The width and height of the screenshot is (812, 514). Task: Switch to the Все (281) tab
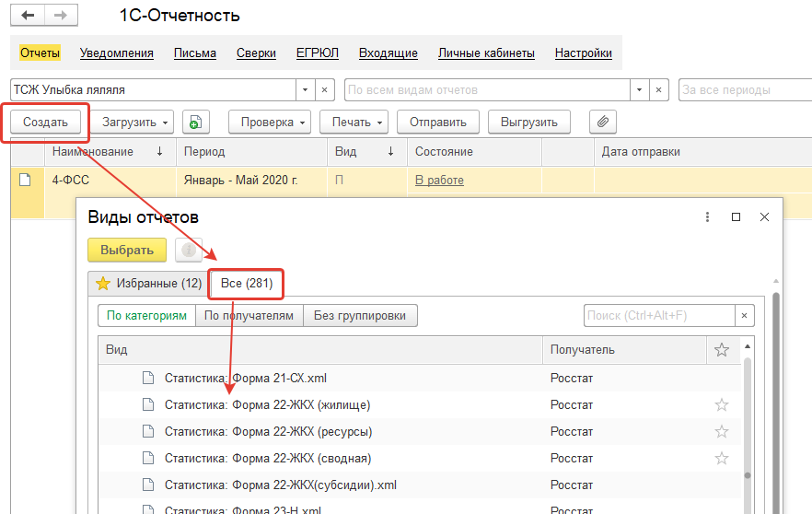pyautogui.click(x=246, y=284)
